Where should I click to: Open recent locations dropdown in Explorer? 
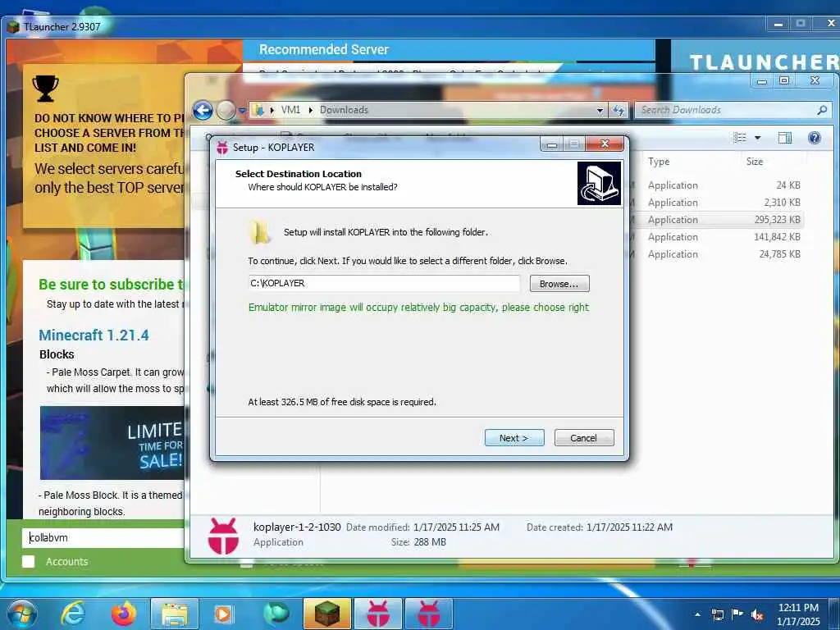242,111
